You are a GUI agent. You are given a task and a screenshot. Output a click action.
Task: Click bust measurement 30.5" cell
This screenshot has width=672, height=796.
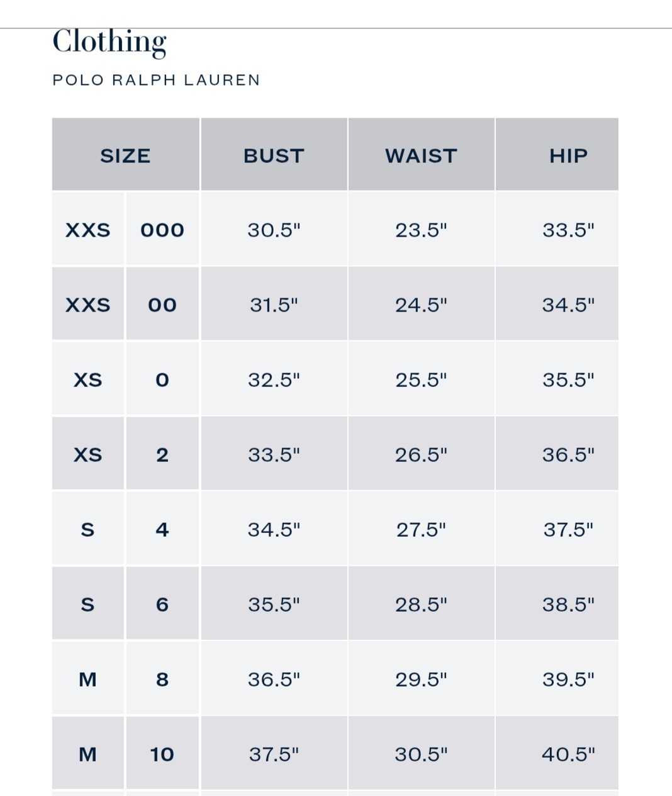(x=274, y=230)
